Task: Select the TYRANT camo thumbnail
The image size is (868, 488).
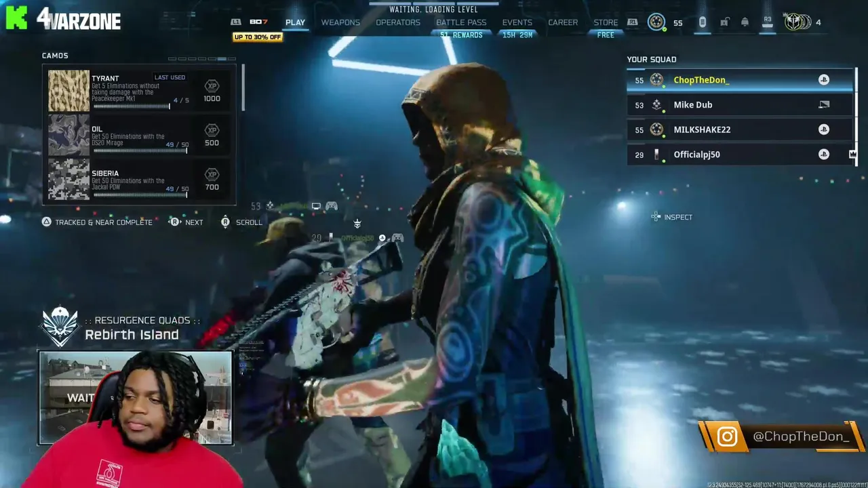Action: 68,90
